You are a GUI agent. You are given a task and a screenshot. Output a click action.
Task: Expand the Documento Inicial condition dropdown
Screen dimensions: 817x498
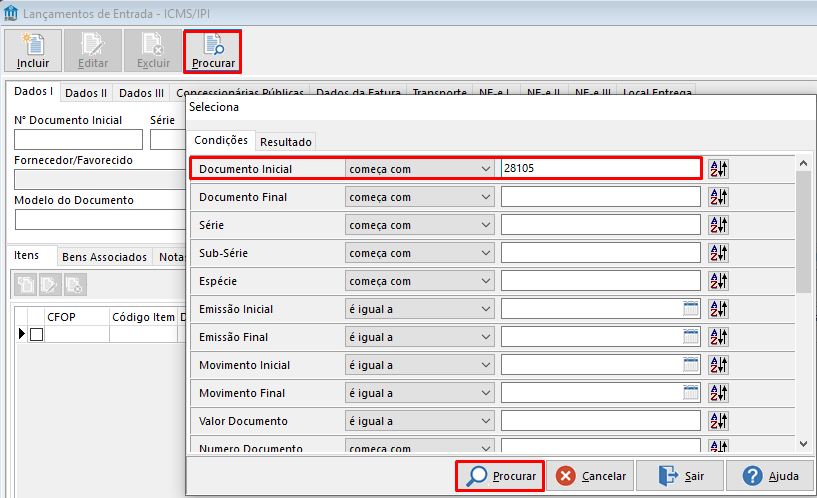pos(486,169)
